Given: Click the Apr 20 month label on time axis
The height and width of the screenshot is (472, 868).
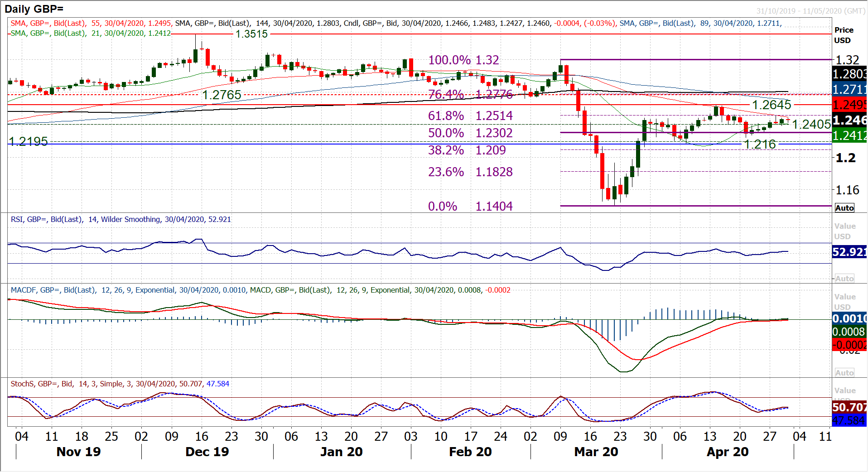Looking at the screenshot, I should (728, 452).
